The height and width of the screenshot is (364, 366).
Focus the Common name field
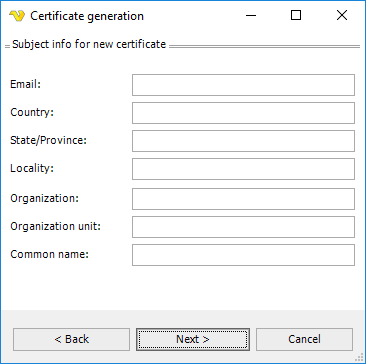coord(243,255)
